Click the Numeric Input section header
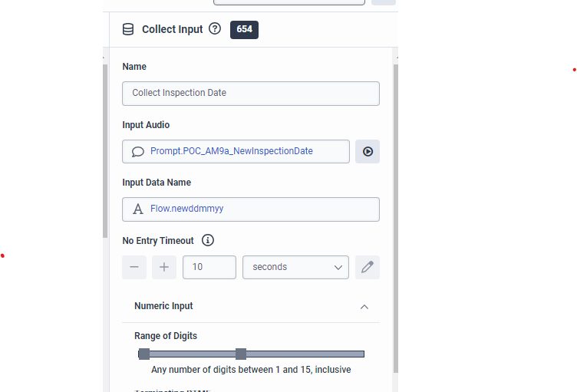 click(164, 306)
